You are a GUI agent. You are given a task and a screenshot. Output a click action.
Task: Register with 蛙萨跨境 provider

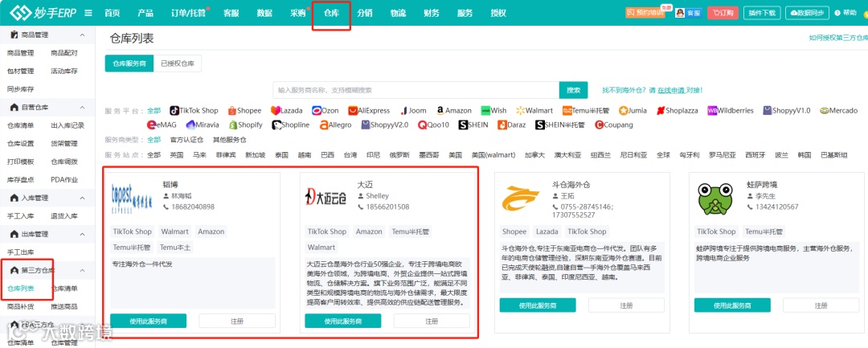pos(821,305)
